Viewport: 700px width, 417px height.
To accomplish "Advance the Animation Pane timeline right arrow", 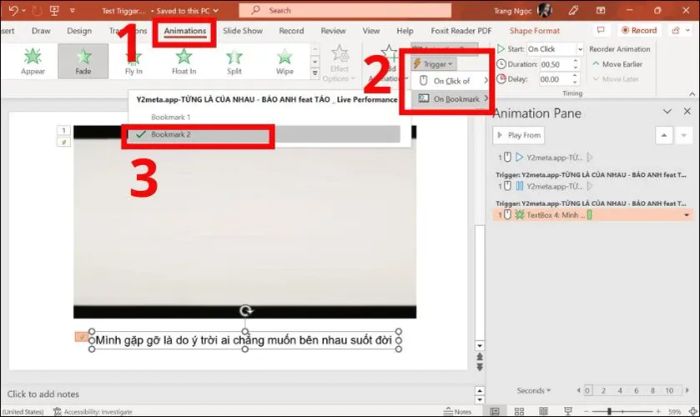I will [687, 390].
